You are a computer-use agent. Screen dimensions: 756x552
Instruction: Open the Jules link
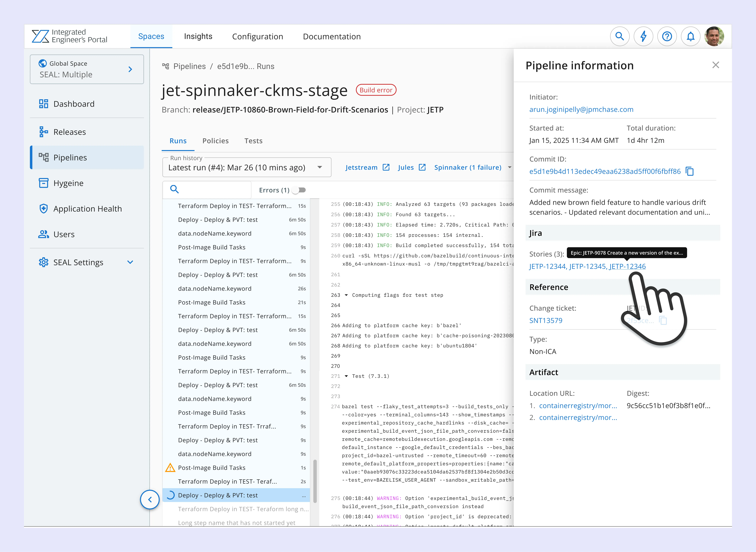point(406,167)
